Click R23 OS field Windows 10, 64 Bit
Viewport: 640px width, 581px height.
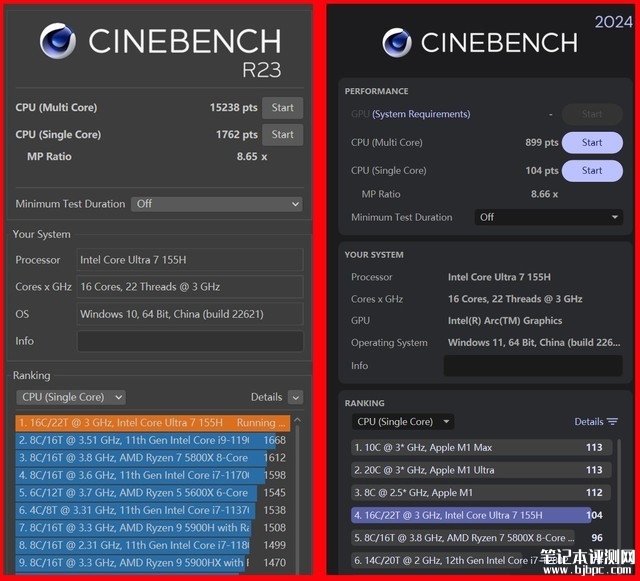(190, 314)
